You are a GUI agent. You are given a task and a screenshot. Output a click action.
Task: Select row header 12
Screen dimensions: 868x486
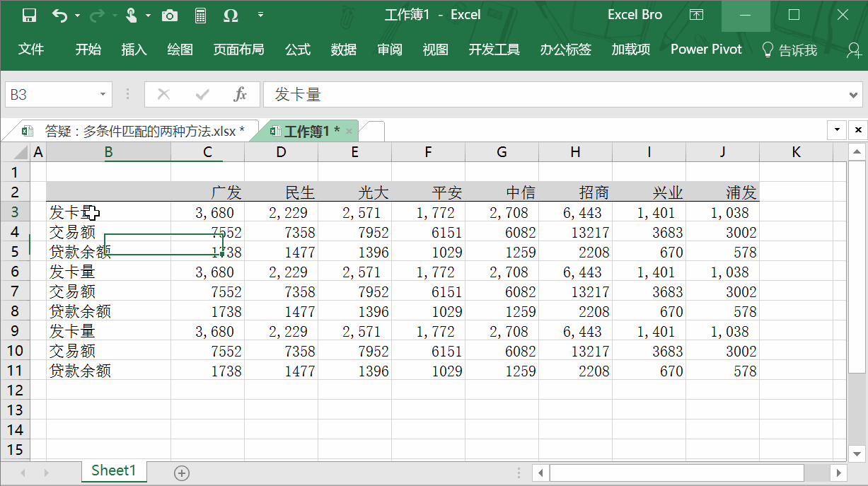[16, 390]
